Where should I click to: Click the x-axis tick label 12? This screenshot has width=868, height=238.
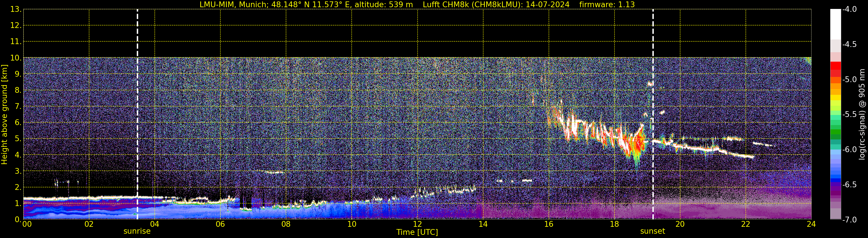(x=417, y=224)
